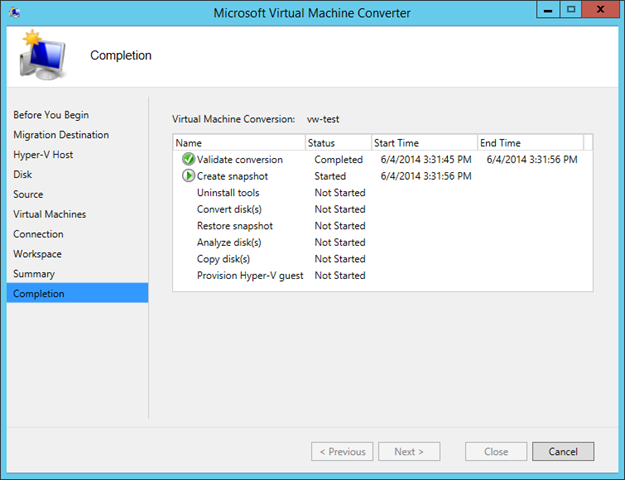
Task: Select the highlighted Completion step
Action: point(77,293)
